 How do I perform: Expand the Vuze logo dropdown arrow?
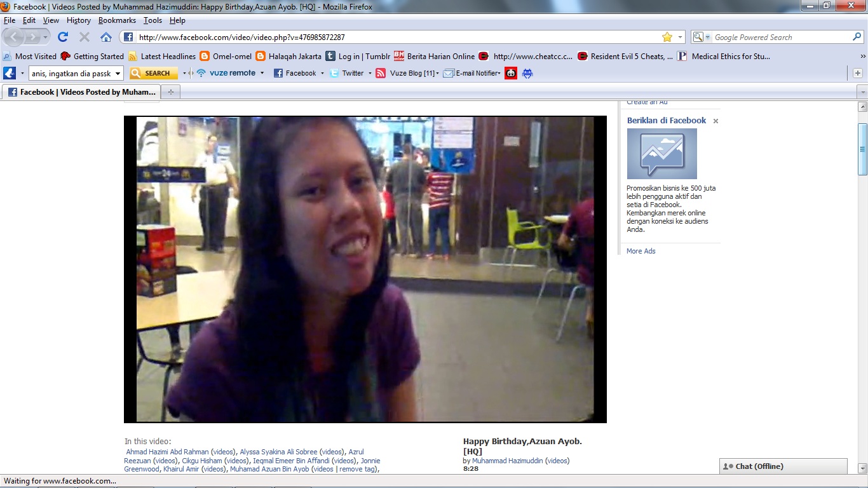coord(22,73)
